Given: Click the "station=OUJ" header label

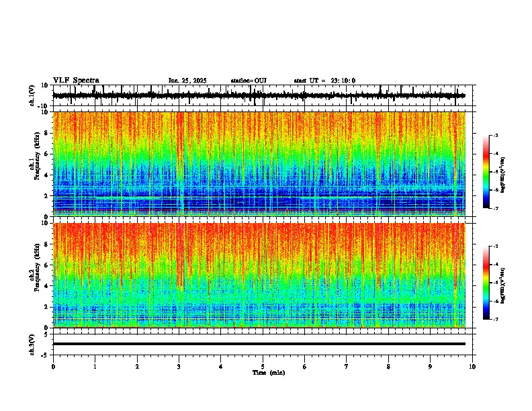Looking at the screenshot, I should [x=249, y=81].
